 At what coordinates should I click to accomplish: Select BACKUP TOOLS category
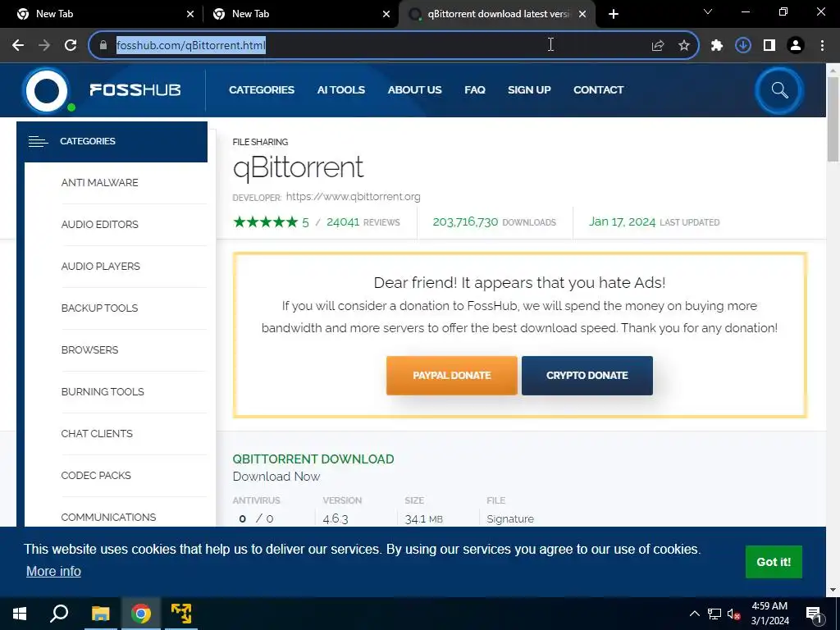click(99, 308)
